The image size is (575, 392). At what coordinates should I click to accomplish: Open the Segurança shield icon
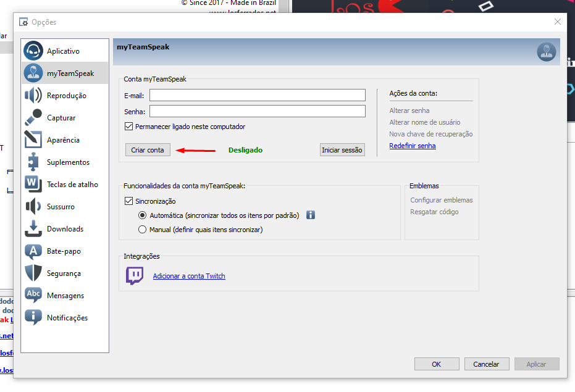tap(33, 273)
